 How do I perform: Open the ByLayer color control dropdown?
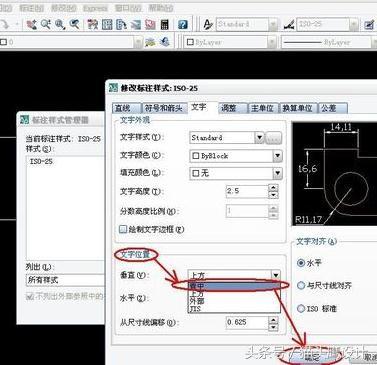tap(272, 42)
